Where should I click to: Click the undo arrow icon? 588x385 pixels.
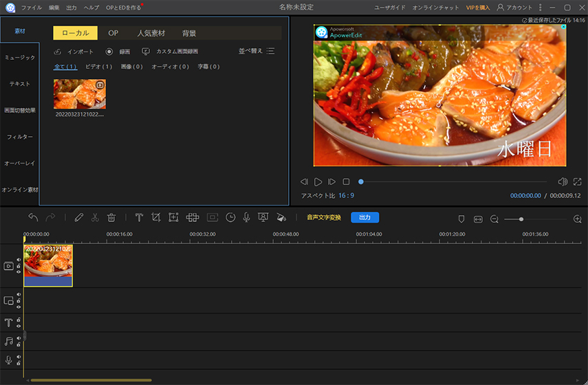[x=33, y=217]
